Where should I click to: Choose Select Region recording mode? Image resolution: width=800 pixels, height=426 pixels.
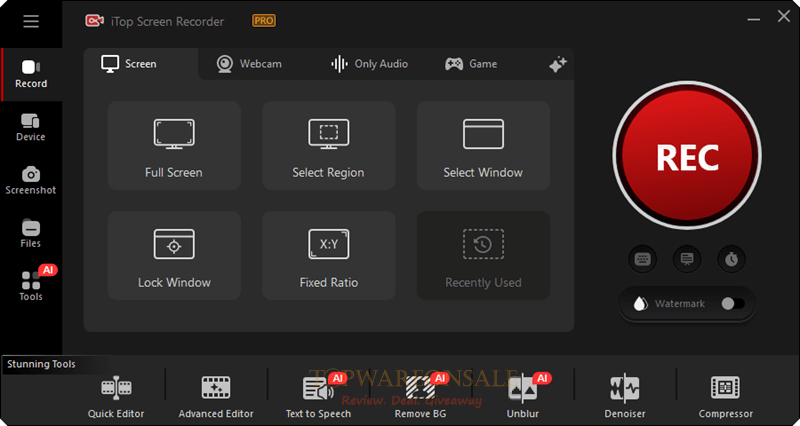(x=329, y=145)
